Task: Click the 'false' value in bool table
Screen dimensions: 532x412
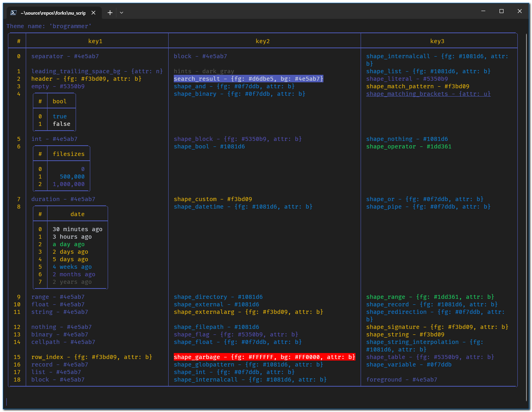Action: tap(61, 124)
